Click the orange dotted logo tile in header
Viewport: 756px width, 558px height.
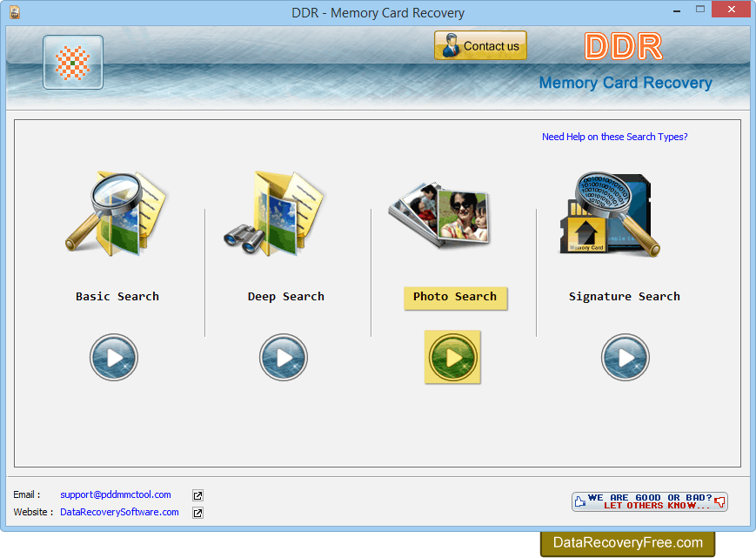pos(73,62)
